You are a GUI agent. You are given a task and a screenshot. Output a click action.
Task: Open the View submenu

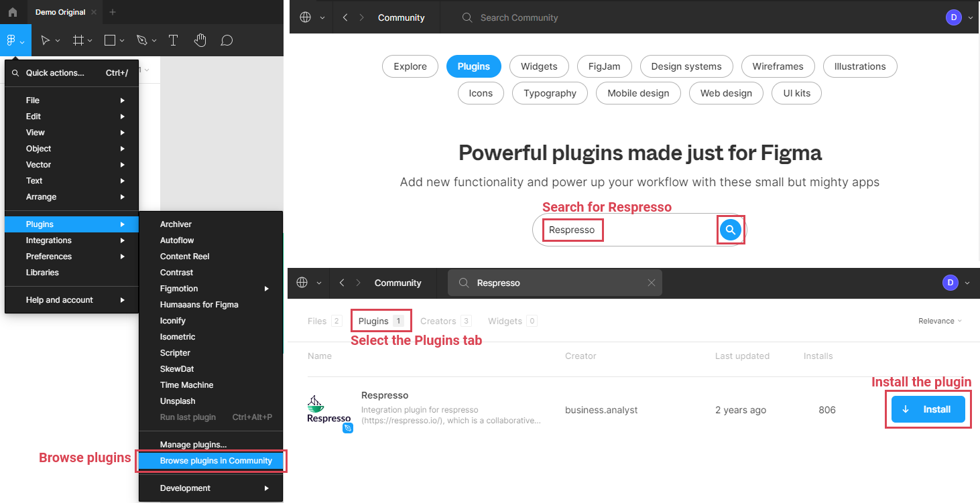pos(72,133)
